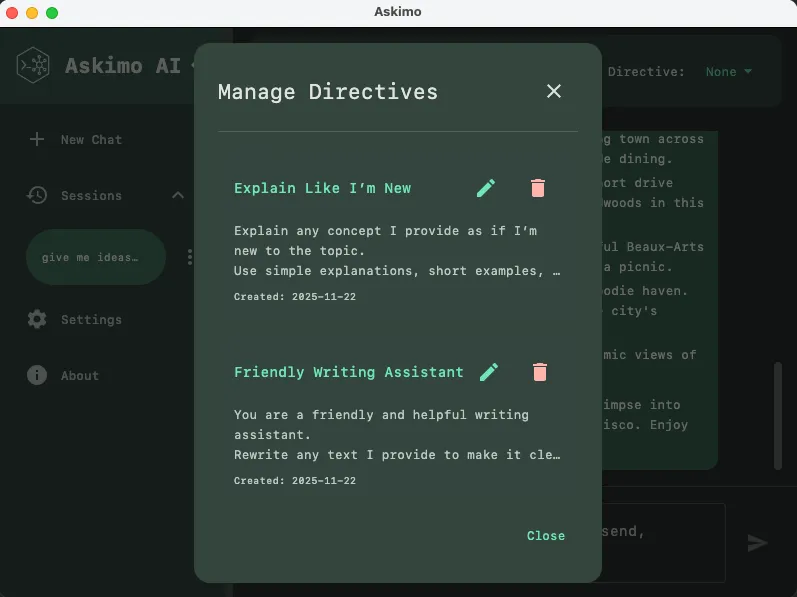The width and height of the screenshot is (797, 597).
Task: Click the Askimo AI logo icon
Action: [x=33, y=65]
